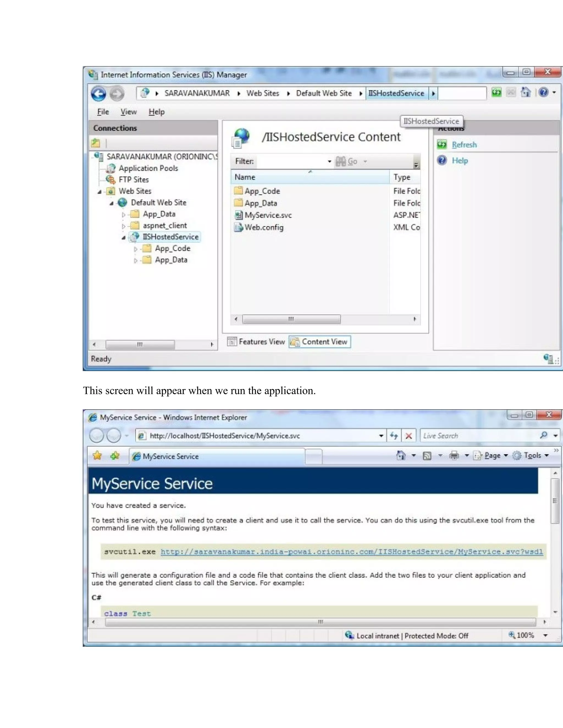The width and height of the screenshot is (563, 728).
Task: Collapse the Default Web Site node
Action: point(111,203)
